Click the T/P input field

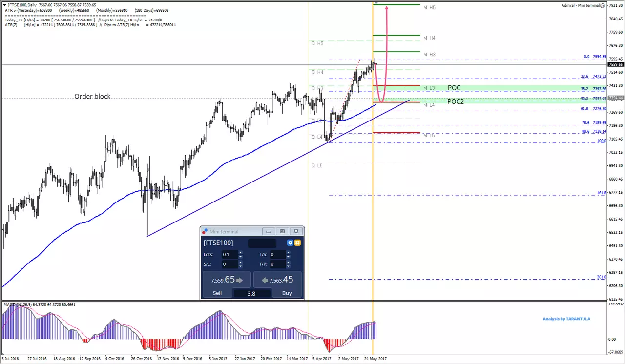(x=277, y=264)
